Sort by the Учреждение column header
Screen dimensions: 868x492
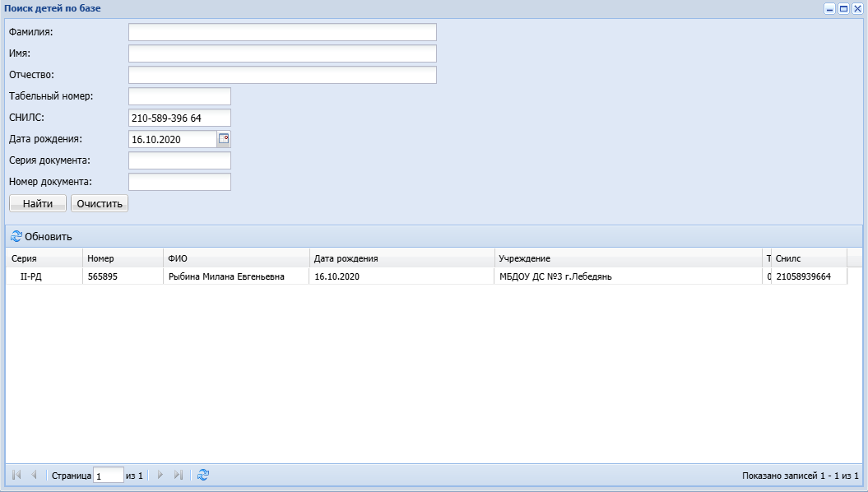click(x=629, y=258)
